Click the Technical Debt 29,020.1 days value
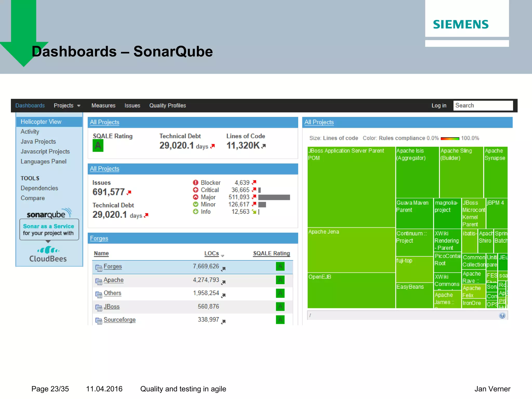The width and height of the screenshot is (532, 399). point(184,146)
